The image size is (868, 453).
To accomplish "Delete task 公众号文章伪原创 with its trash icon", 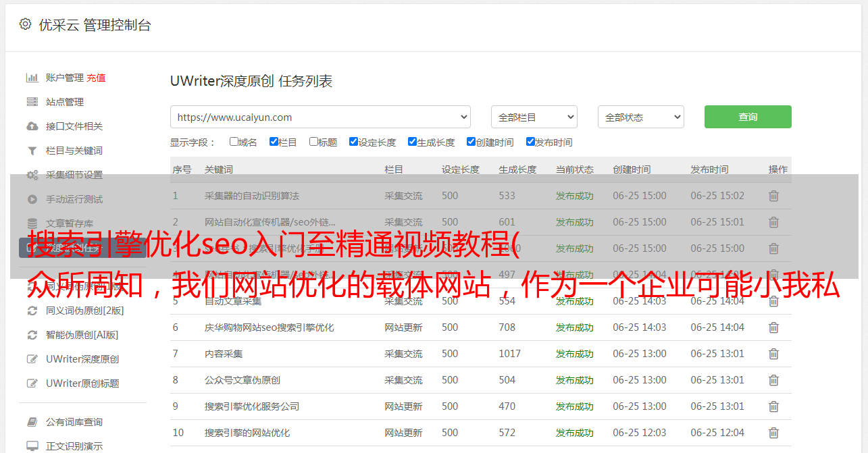I will click(x=774, y=380).
